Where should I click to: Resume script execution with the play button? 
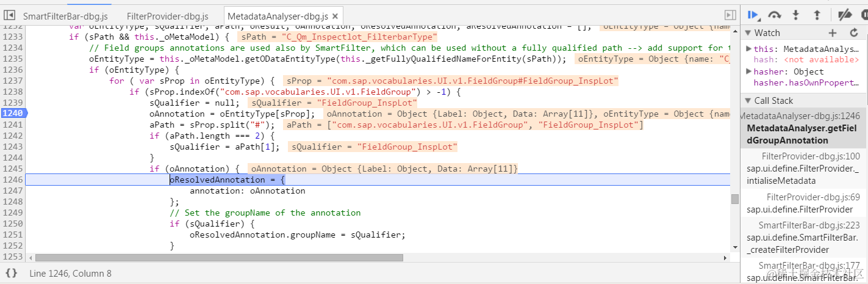coord(753,15)
